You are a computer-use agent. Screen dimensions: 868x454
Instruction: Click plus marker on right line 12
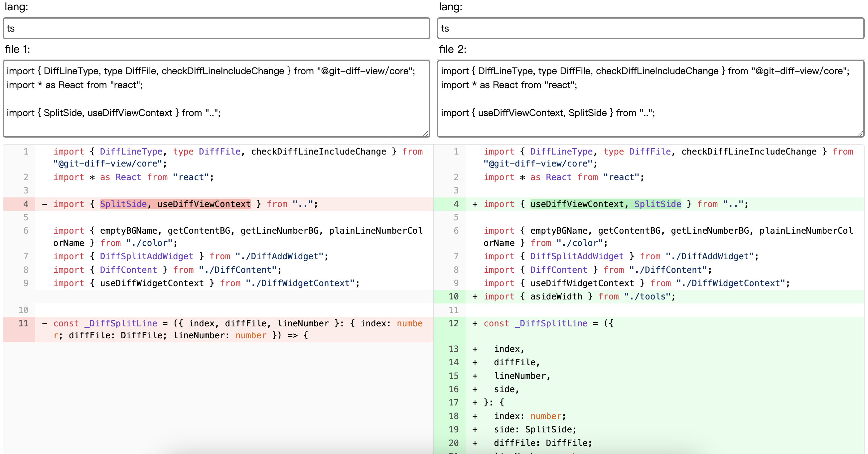[475, 324]
